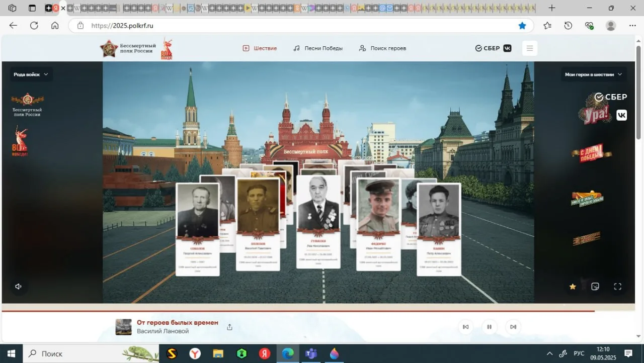Screen dimensions: 644x363
Task: Open Windows Start menu
Action: [11, 353]
